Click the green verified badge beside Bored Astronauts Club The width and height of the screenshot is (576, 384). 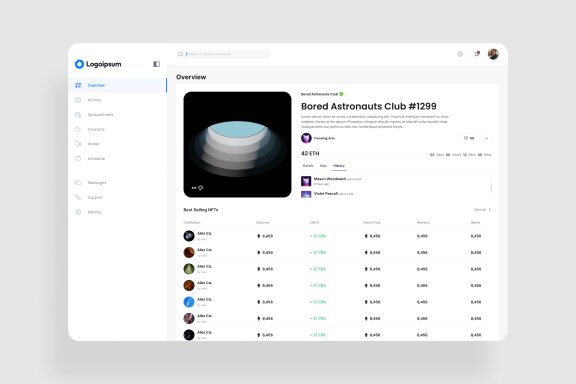pyautogui.click(x=341, y=94)
